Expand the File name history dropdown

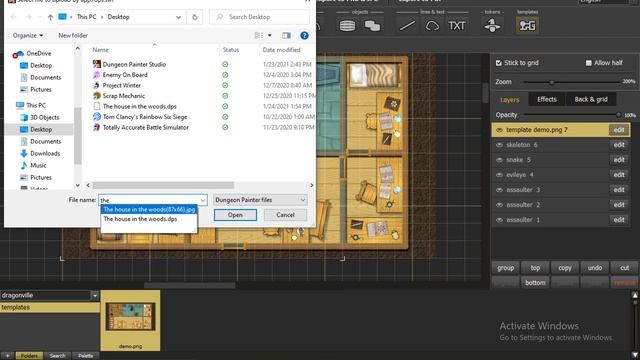coord(202,200)
